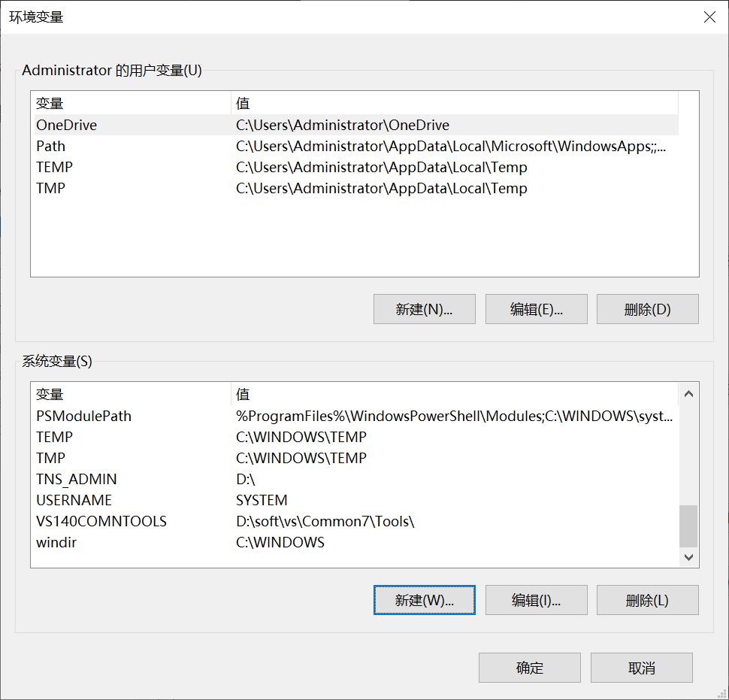Click the SYSTEM value of USERNAME

[x=262, y=500]
